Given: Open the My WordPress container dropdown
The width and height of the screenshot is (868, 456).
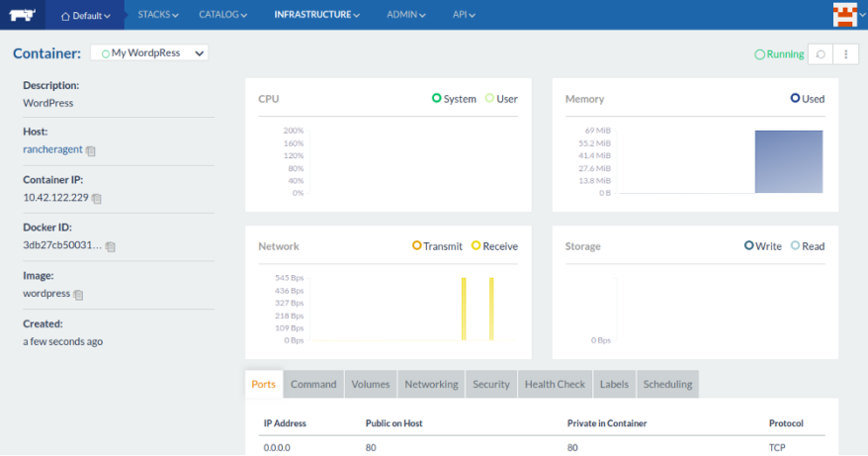Looking at the screenshot, I should click(x=149, y=53).
